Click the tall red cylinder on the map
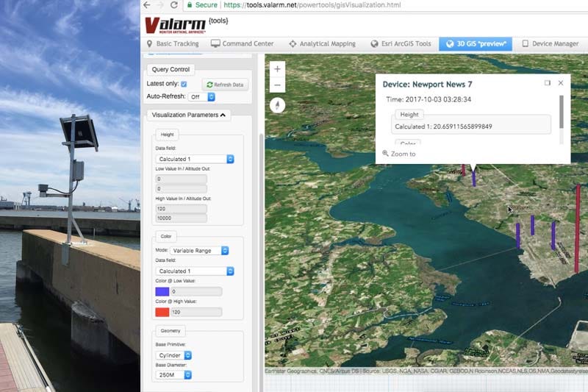This screenshot has width=588, height=392. (578, 229)
